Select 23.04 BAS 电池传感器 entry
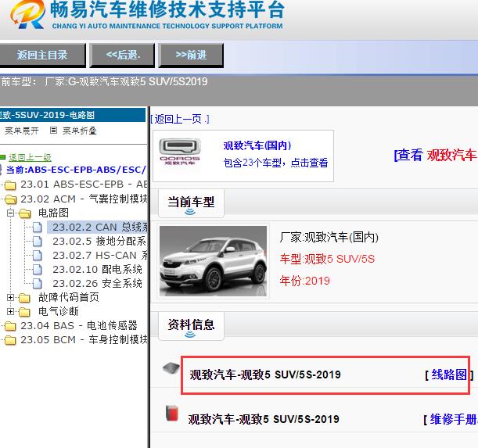This screenshot has height=448, width=478. point(79,325)
